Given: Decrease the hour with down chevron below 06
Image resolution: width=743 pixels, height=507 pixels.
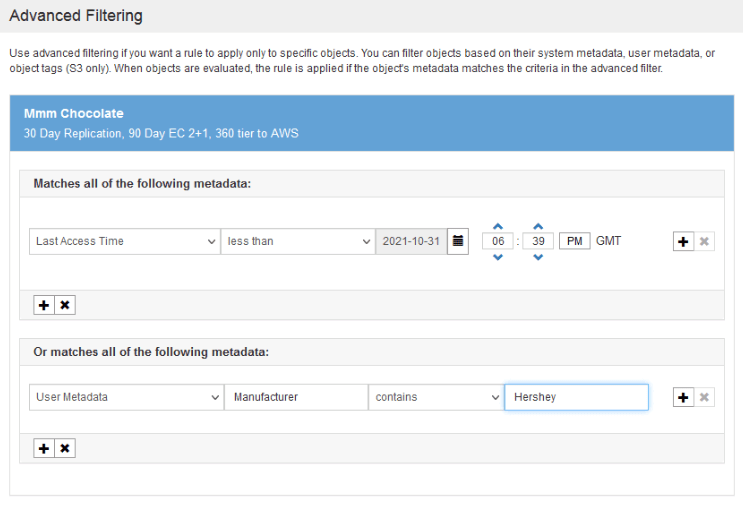Looking at the screenshot, I should click(498, 257).
